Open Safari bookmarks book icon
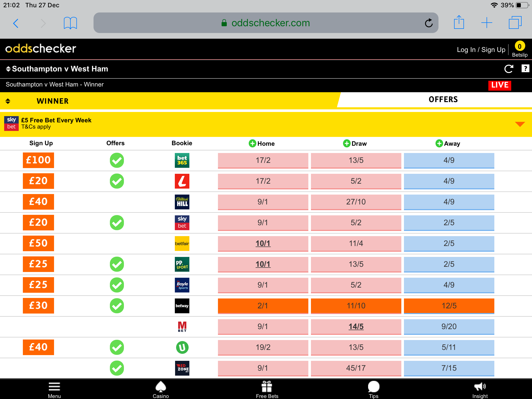Viewport: 532px width, 399px height. click(70, 23)
